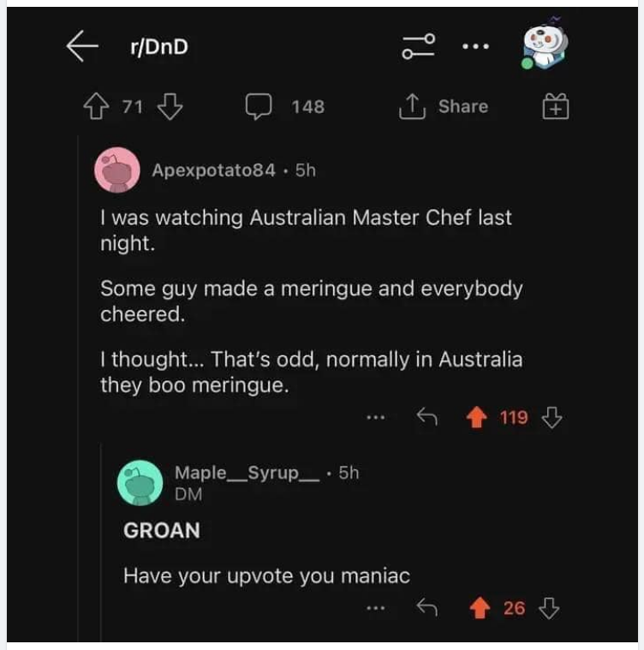Open the three-dot overflow menu in header
The width and height of the screenshot is (644, 650).
(475, 46)
